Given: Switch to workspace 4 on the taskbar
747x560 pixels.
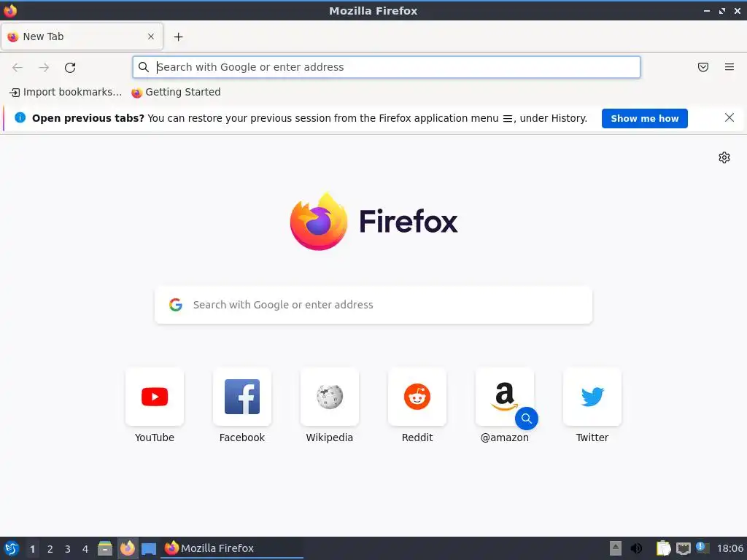Looking at the screenshot, I should [x=85, y=549].
